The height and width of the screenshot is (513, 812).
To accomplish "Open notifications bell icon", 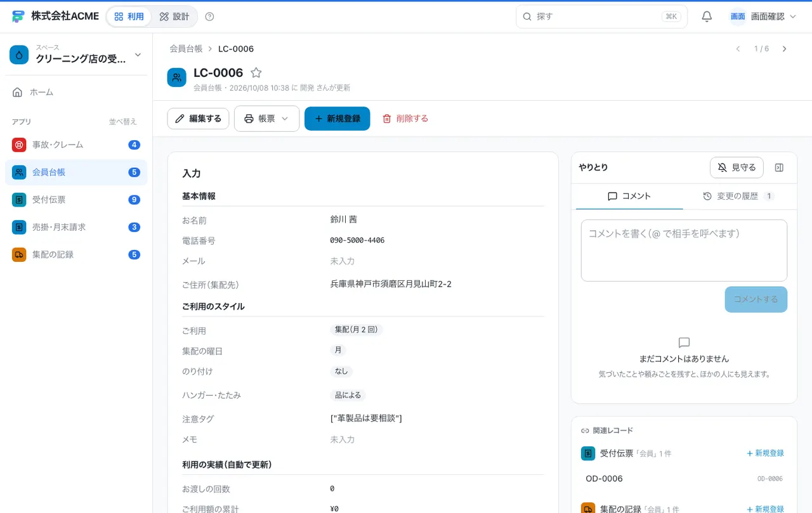I will [x=707, y=16].
